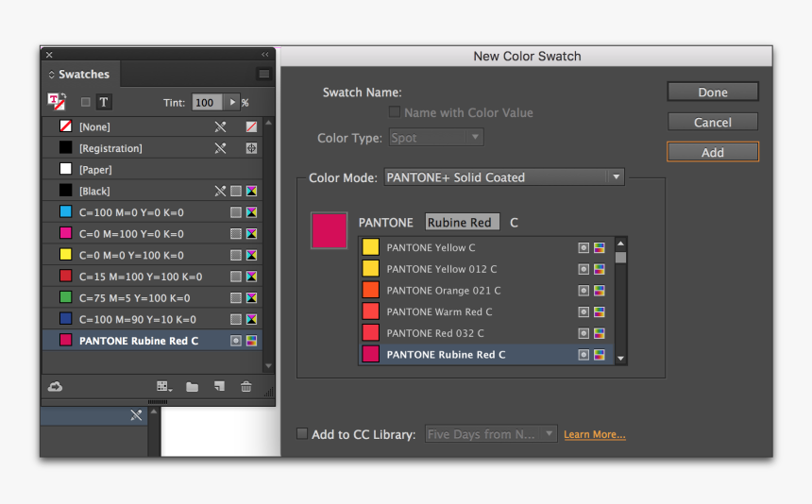Select PANTONE Rubine Red C in Swatches panel

pyautogui.click(x=152, y=341)
